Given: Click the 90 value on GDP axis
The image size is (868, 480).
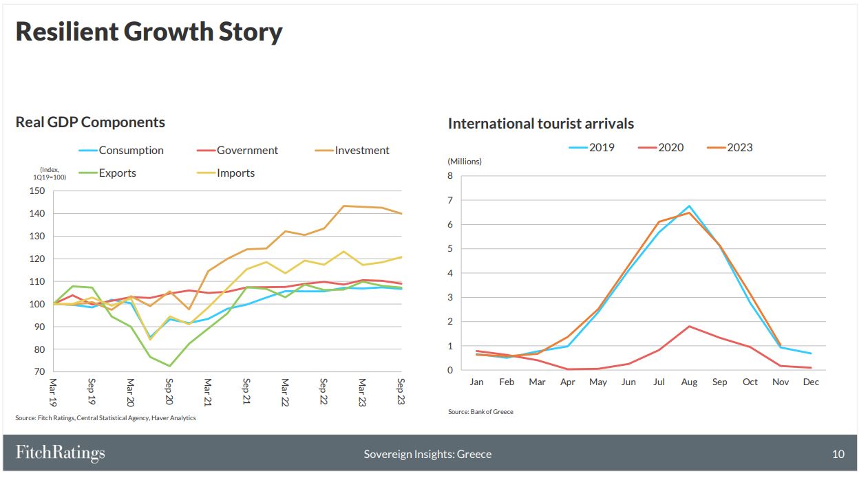Looking at the screenshot, I should click(40, 327).
